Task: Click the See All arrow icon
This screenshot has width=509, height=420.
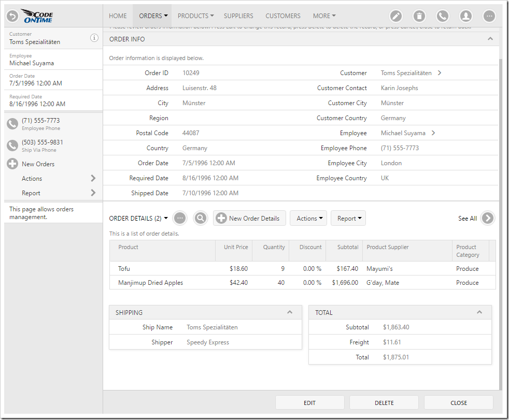Action: click(488, 218)
